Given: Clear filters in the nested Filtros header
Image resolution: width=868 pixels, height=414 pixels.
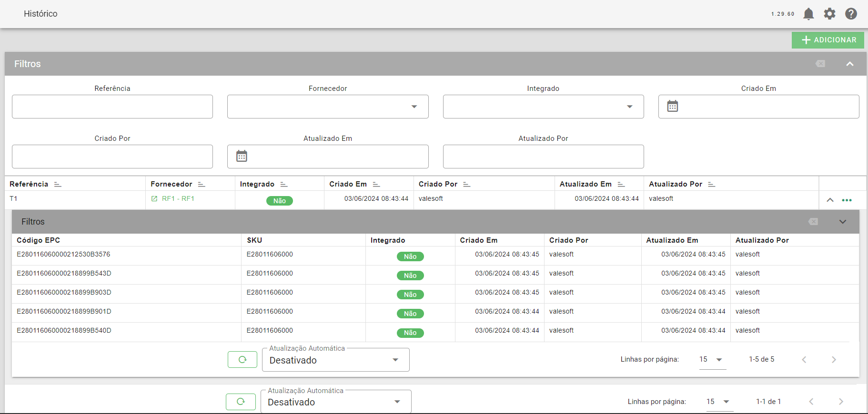Looking at the screenshot, I should [x=813, y=222].
